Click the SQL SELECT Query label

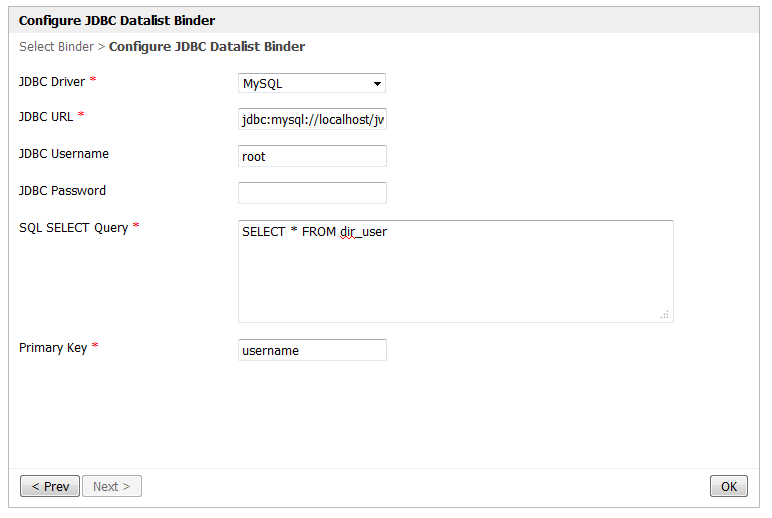(73, 227)
